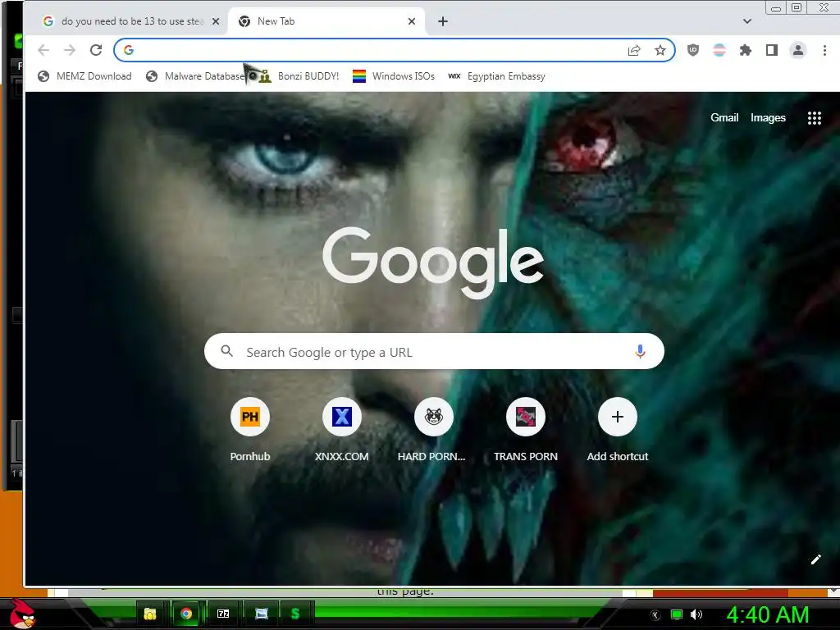Image resolution: width=840 pixels, height=630 pixels.
Task: Open the Windows ISOs bookmark
Action: pyautogui.click(x=394, y=76)
